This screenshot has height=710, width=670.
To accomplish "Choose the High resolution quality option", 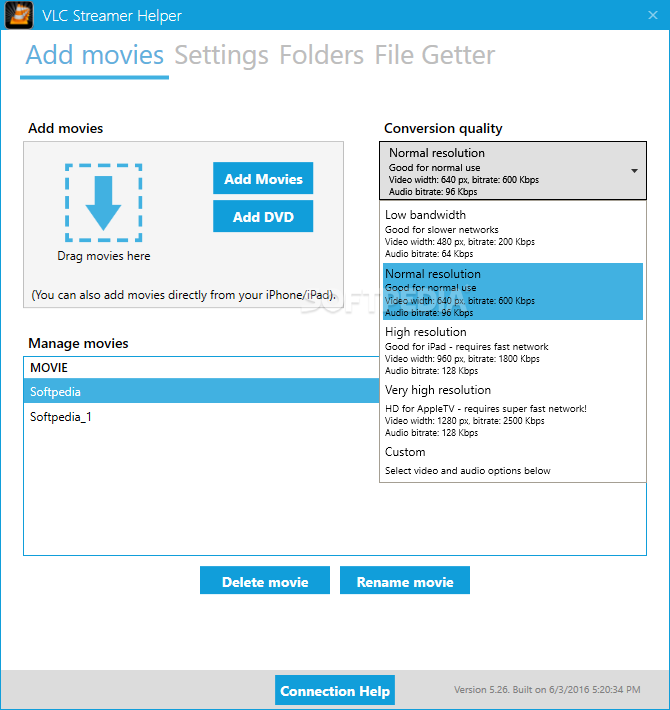I will [x=512, y=350].
